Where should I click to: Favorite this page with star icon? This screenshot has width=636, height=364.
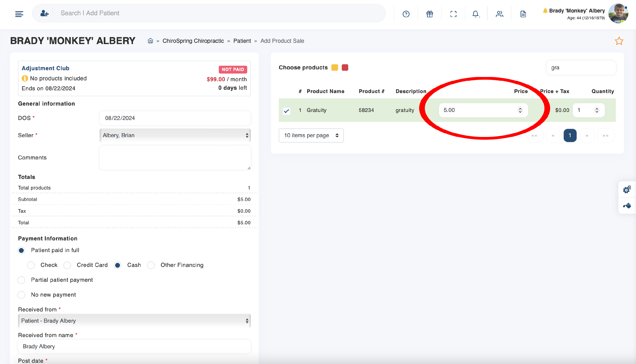coord(619,41)
